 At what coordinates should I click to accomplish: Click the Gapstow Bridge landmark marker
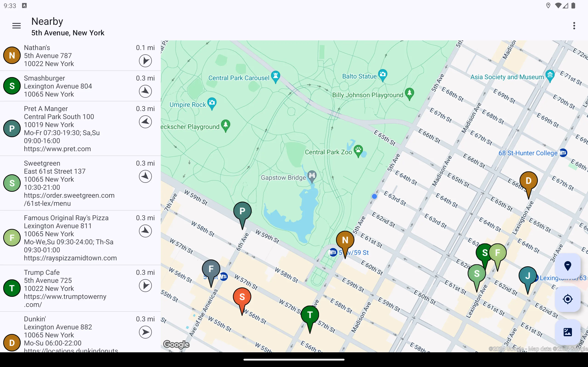pyautogui.click(x=311, y=175)
